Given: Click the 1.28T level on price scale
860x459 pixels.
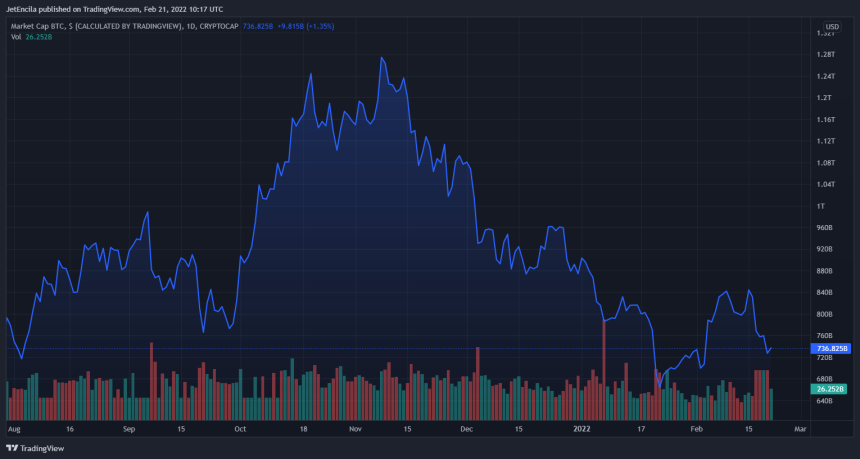Looking at the screenshot, I should click(826, 54).
